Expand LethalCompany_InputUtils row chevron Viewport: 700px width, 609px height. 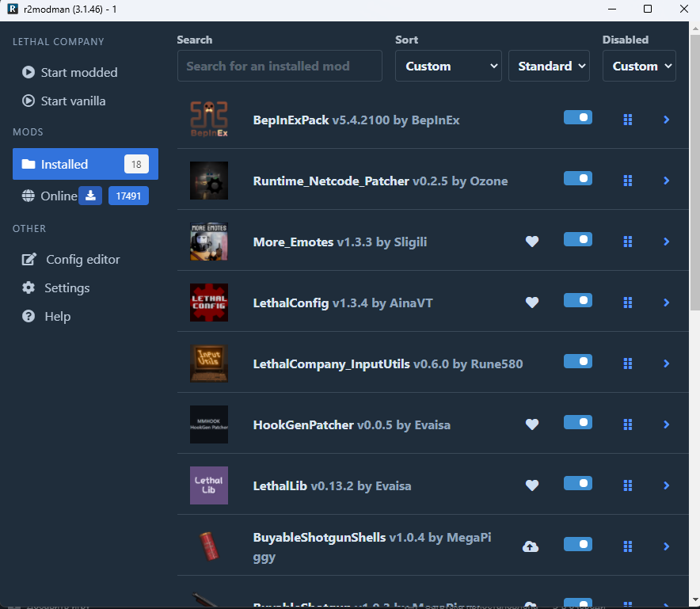667,363
